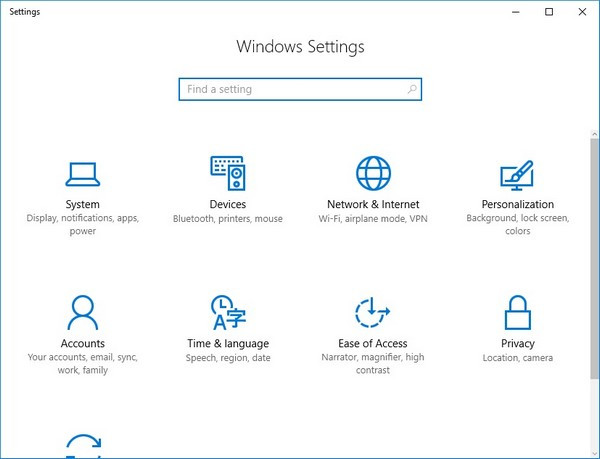Screen dimensions: 600x459
Task: Click the vertical scrollbar thumb
Action: pos(594,259)
